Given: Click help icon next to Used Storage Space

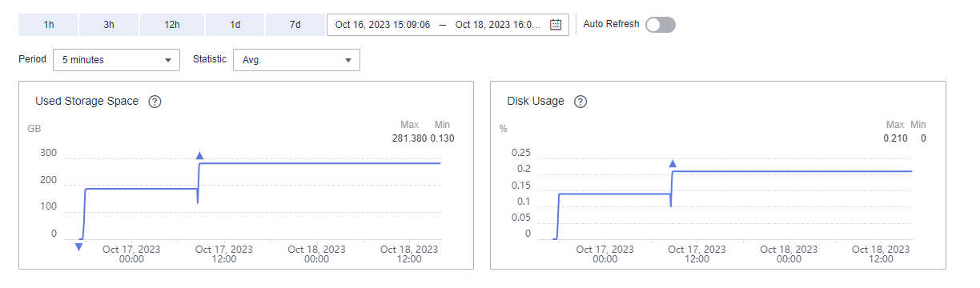Looking at the screenshot, I should 155,102.
